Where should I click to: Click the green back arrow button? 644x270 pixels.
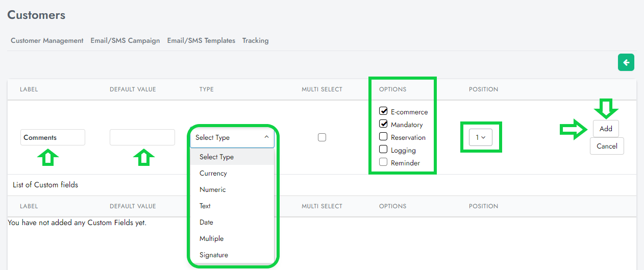pyautogui.click(x=626, y=62)
